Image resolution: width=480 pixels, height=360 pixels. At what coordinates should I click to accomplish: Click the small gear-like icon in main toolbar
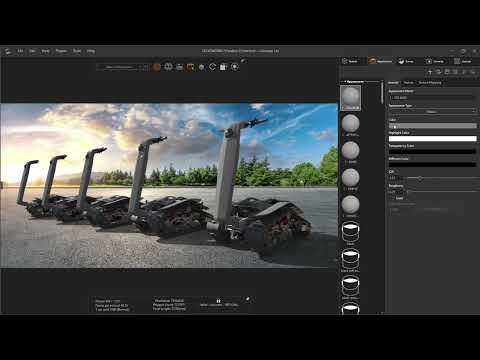[x=201, y=67]
